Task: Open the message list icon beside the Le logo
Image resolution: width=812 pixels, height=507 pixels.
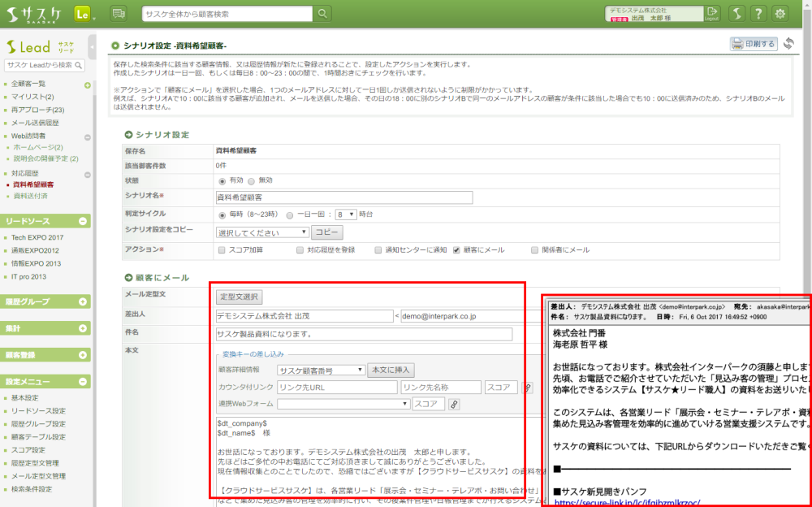Action: pos(119,14)
